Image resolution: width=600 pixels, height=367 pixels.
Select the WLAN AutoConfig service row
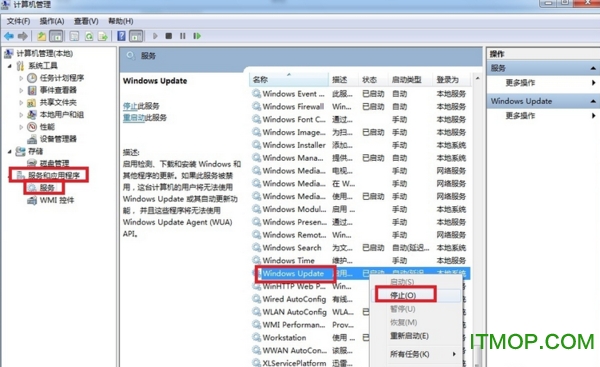310,312
